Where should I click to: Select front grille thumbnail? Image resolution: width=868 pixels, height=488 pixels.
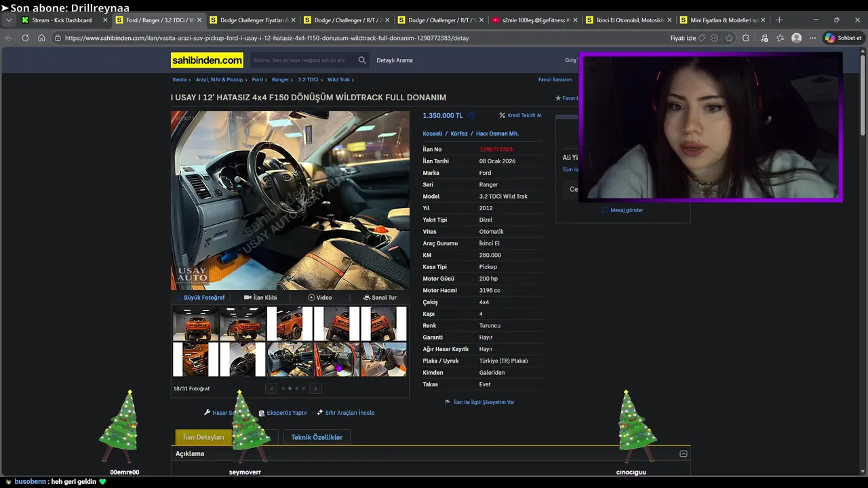point(196,359)
